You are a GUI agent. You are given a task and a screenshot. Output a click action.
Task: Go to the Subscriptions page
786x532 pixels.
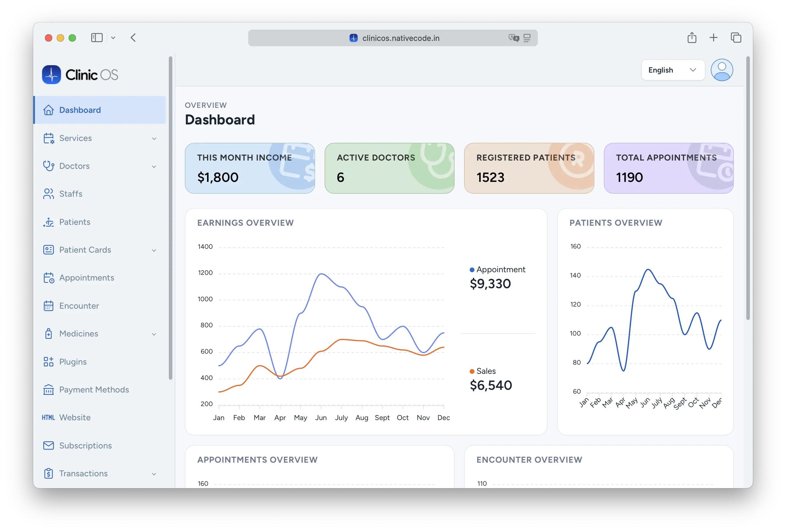tap(85, 446)
